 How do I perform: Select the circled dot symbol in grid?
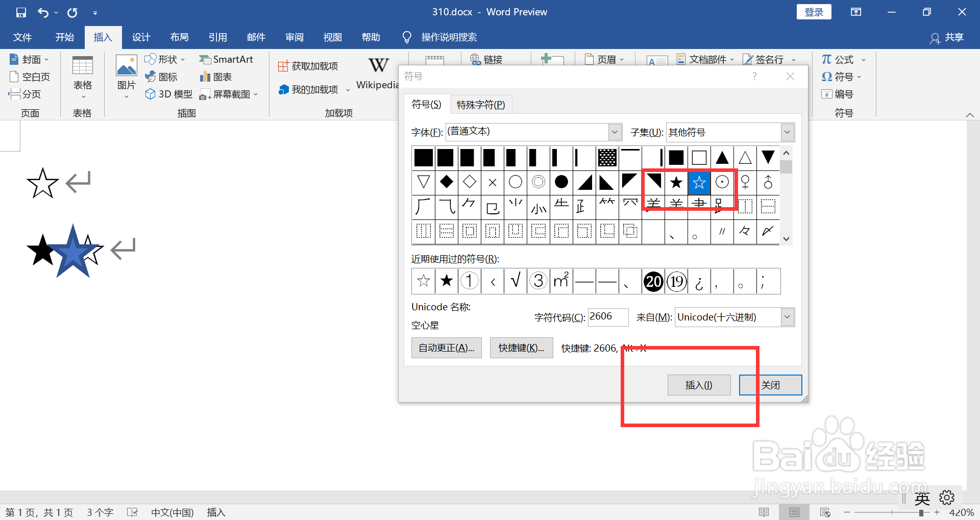[x=722, y=182]
